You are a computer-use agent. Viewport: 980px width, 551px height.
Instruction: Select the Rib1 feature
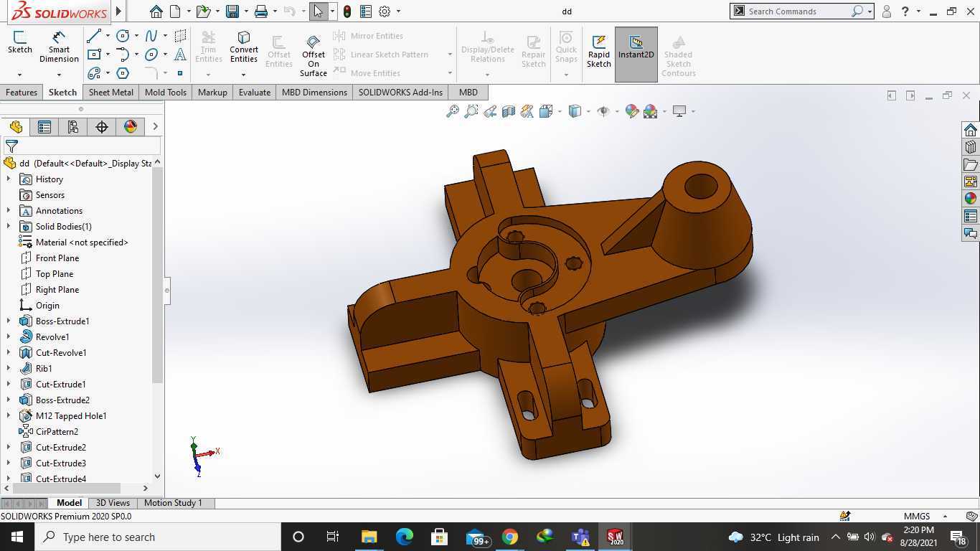(x=44, y=368)
